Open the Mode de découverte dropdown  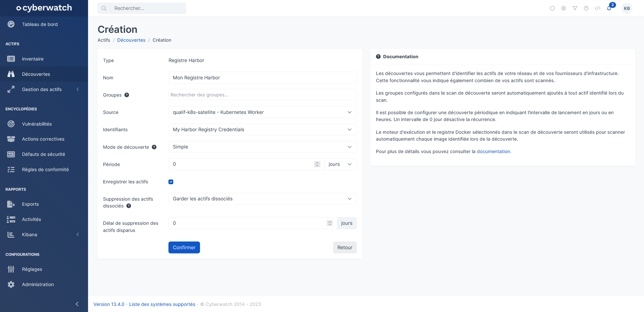tap(263, 147)
